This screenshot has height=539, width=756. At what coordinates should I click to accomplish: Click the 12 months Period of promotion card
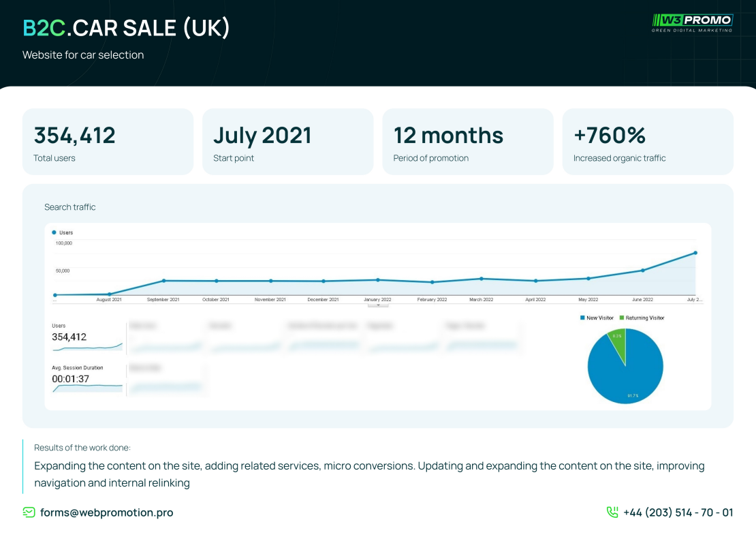tap(468, 142)
